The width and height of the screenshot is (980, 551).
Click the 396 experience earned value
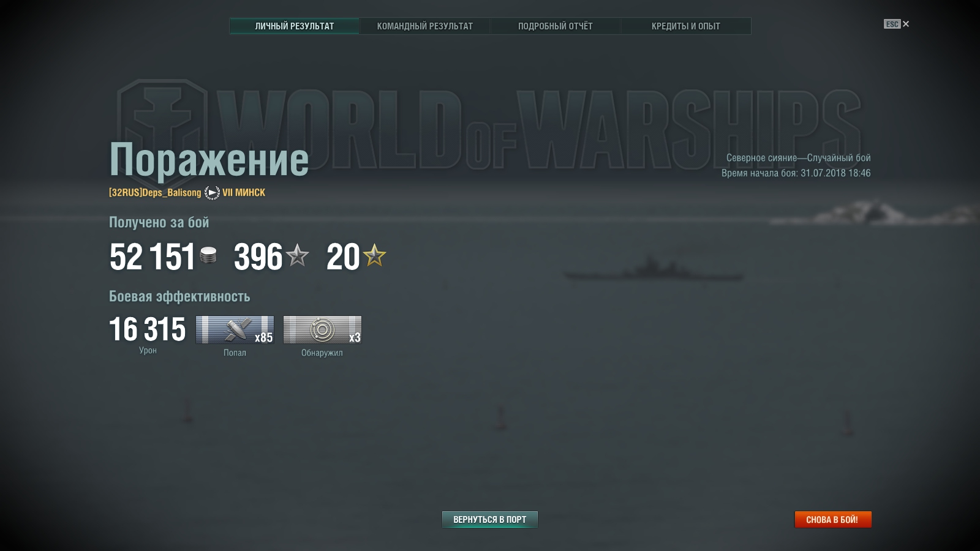coord(258,257)
